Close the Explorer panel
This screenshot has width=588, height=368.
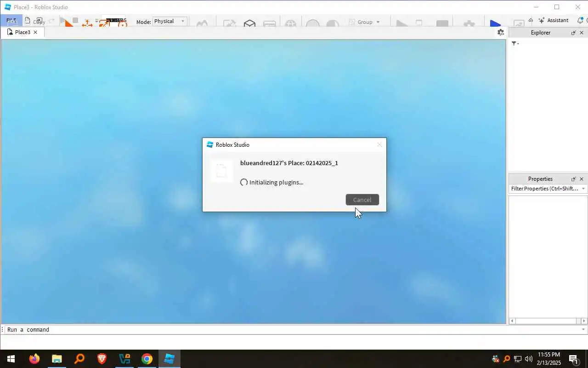coord(582,33)
